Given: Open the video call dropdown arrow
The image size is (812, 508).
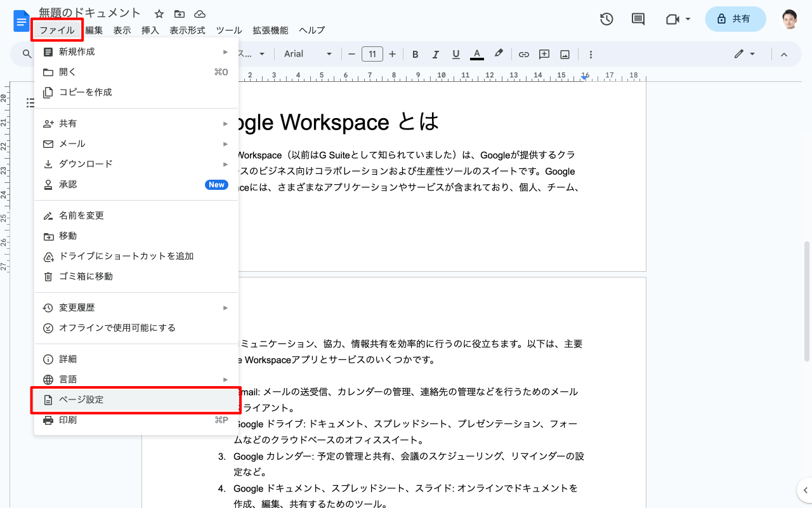Looking at the screenshot, I should coord(688,19).
